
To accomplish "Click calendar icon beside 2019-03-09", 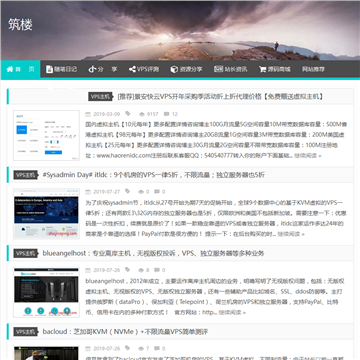I will (88, 114).
